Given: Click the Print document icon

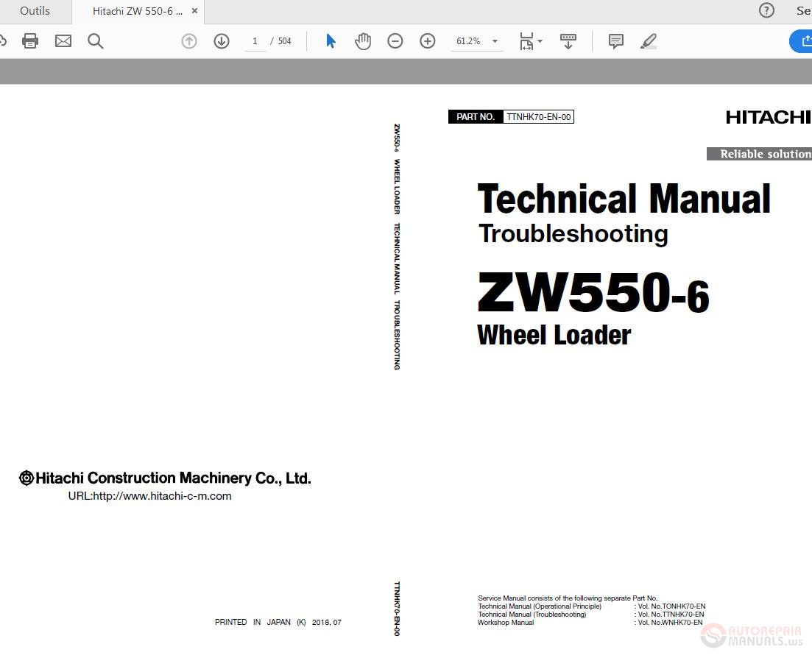Looking at the screenshot, I should tap(30, 40).
